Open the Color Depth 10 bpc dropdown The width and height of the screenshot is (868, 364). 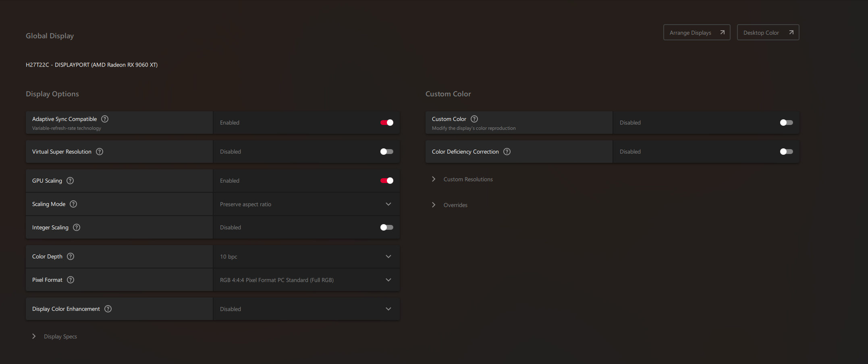(306, 257)
